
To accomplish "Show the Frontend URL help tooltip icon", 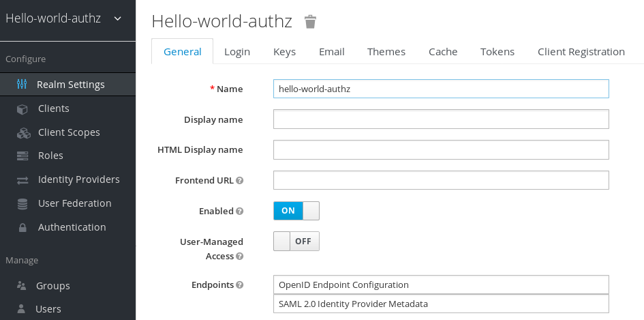I will pos(239,181).
